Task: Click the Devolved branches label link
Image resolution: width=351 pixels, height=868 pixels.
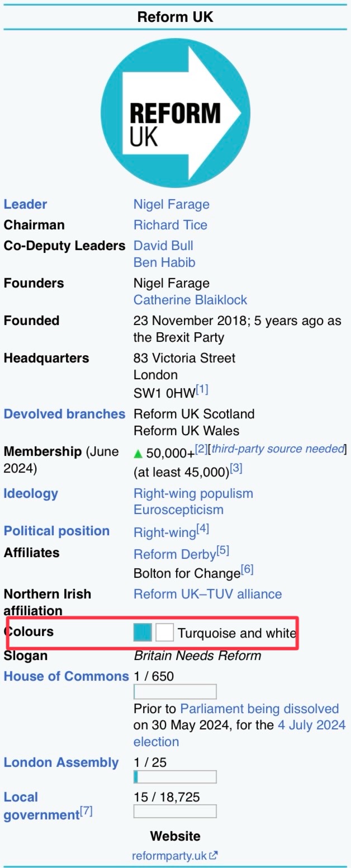Action: tap(64, 414)
